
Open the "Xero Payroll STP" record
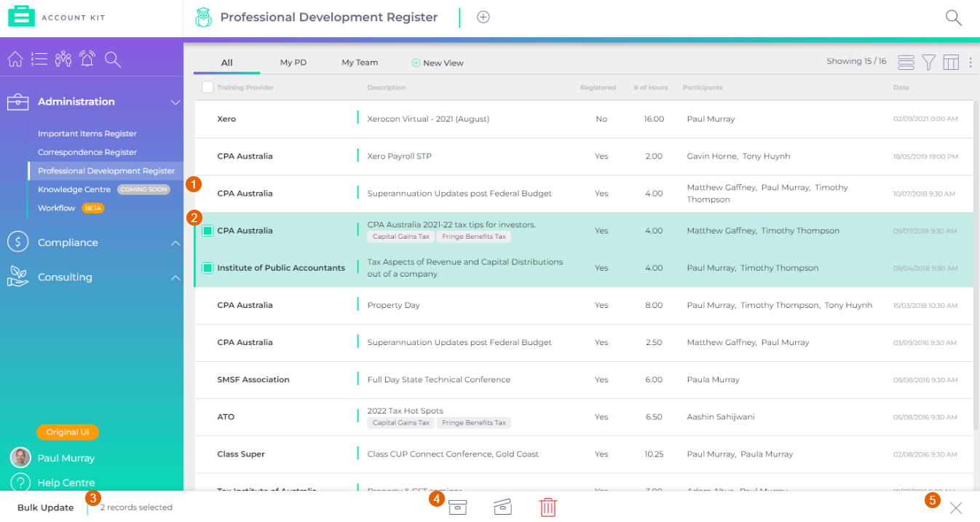pyautogui.click(x=400, y=156)
